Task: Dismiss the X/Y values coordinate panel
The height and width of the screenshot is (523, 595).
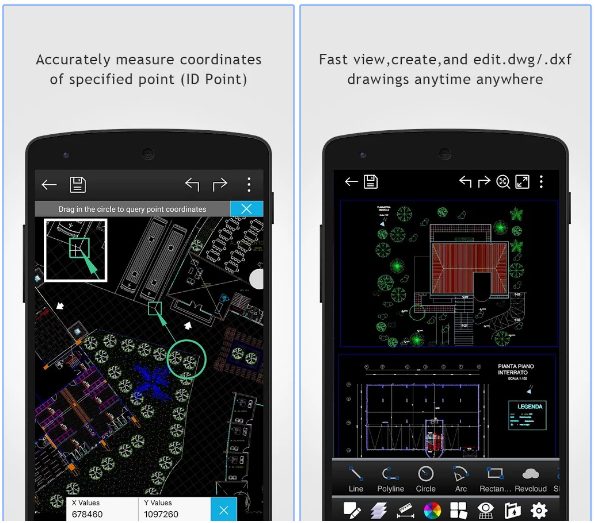Action: tap(224, 509)
